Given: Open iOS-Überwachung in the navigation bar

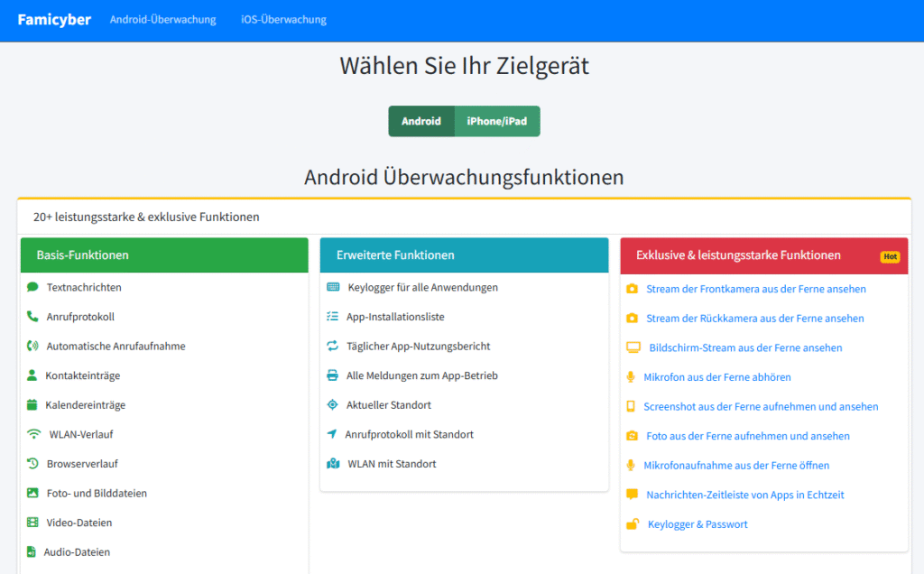Looking at the screenshot, I should click(x=283, y=20).
